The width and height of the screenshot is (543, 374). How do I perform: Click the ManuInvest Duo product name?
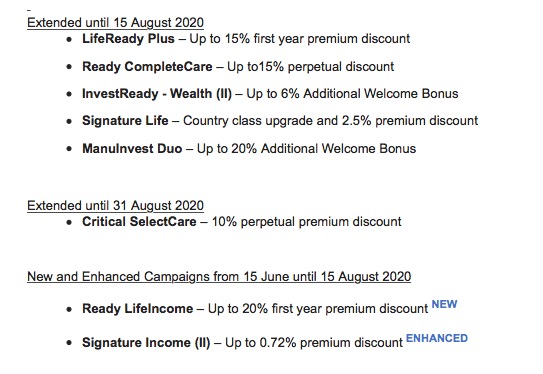pos(132,149)
